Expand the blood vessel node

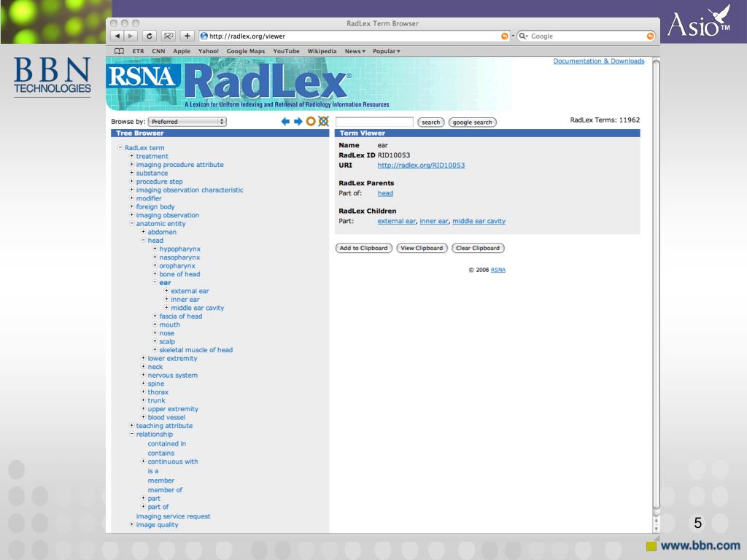point(144,417)
